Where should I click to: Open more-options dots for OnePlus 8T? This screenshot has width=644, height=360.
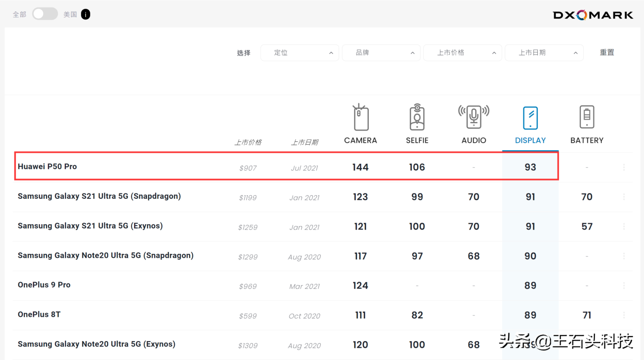(624, 315)
